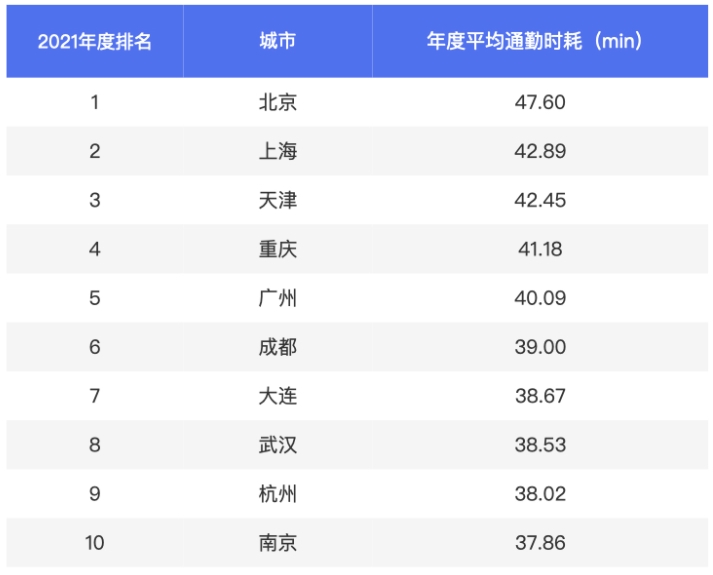Select the 重庆 city cell

(x=277, y=249)
